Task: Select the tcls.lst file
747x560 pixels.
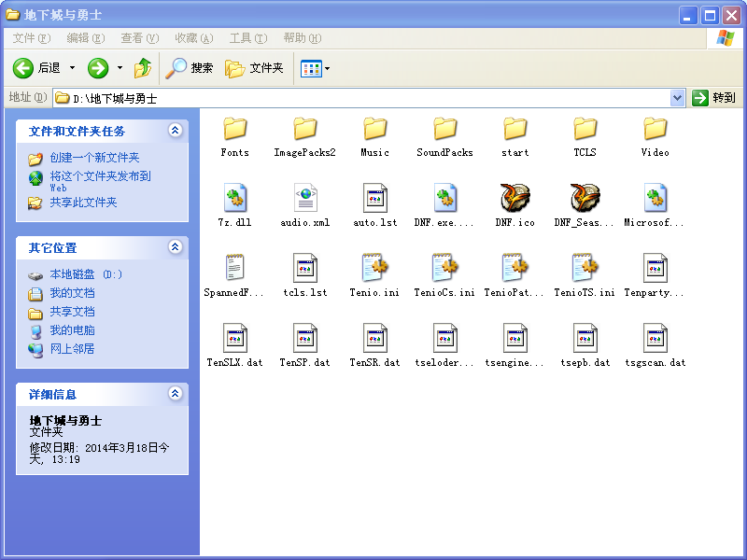Action: coord(305,276)
